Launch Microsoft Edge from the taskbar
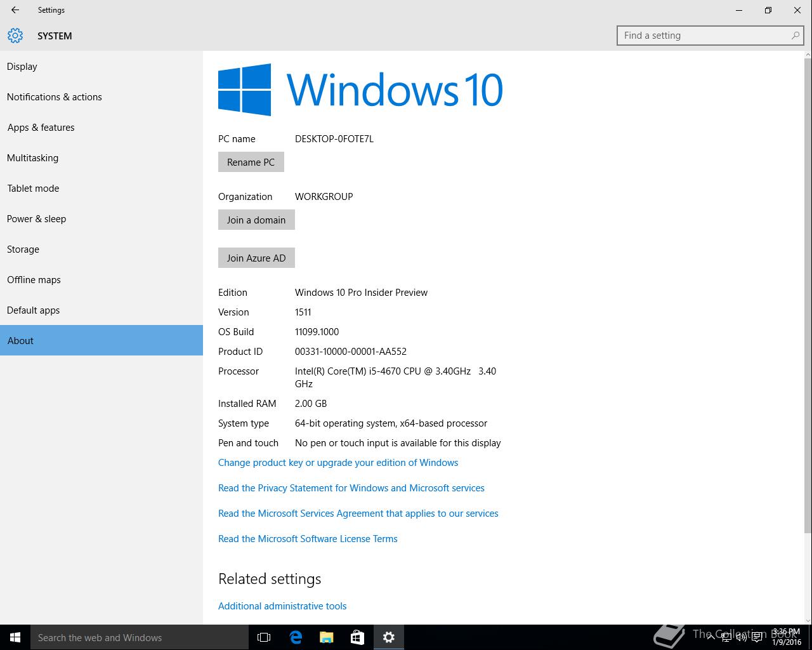The width and height of the screenshot is (812, 650). point(296,637)
